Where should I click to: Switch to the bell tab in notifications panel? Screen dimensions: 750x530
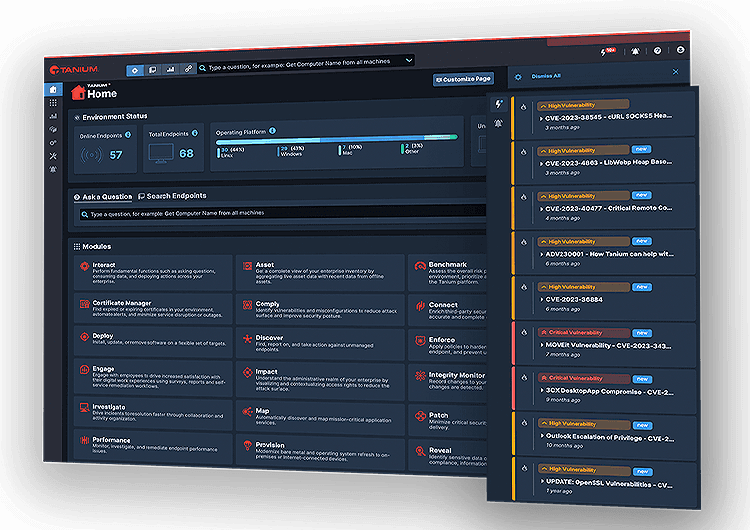(498, 123)
